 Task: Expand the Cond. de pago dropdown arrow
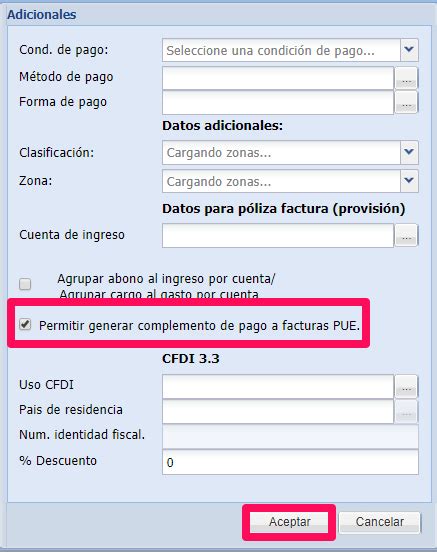409,50
